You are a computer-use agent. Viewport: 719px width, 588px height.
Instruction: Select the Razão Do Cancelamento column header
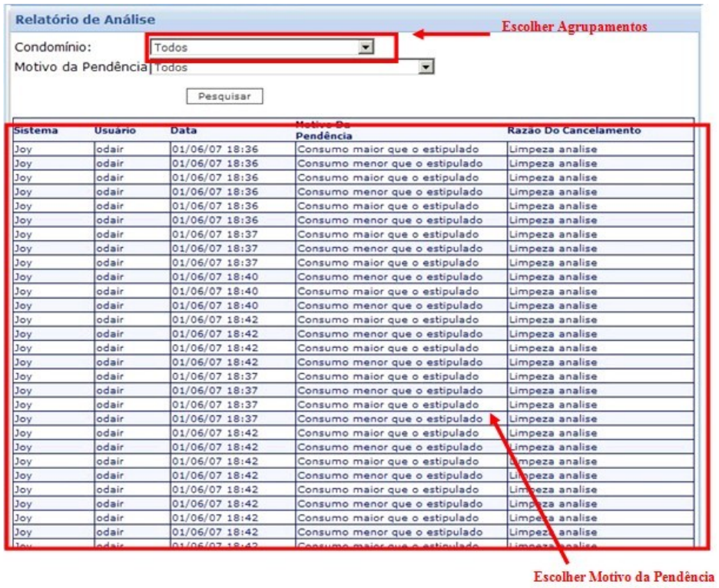(574, 131)
